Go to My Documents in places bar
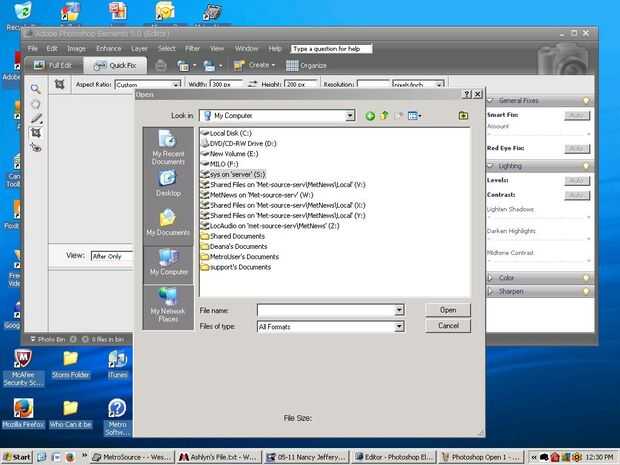This screenshot has height=465, width=620. coord(168,223)
